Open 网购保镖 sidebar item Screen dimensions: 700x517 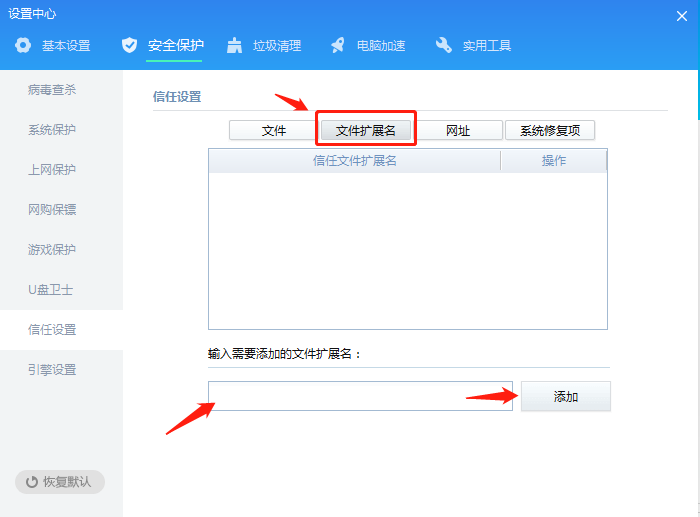(x=61, y=209)
